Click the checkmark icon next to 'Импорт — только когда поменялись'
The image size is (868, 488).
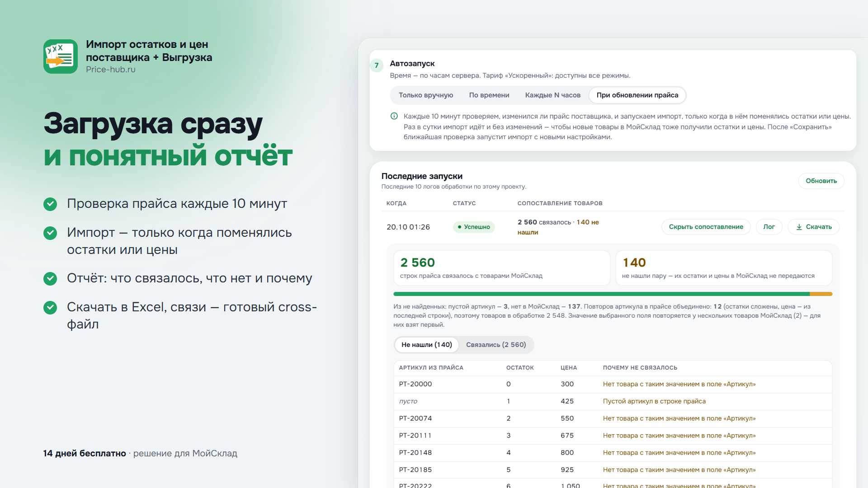[50, 233]
